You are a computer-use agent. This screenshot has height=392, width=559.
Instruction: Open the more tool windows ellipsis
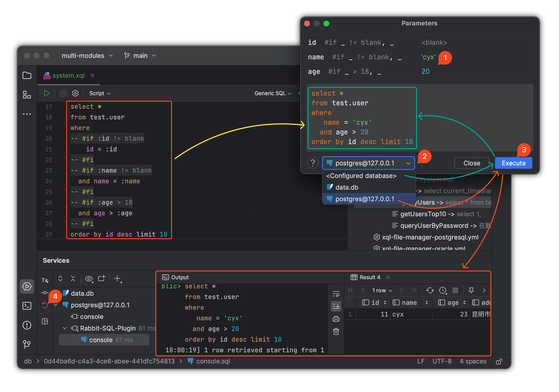coord(27,114)
